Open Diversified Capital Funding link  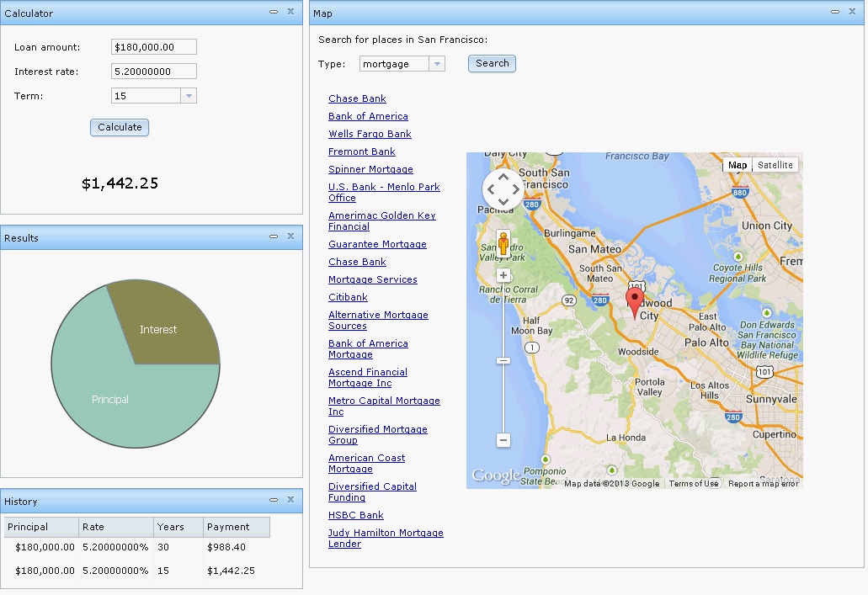tap(372, 492)
